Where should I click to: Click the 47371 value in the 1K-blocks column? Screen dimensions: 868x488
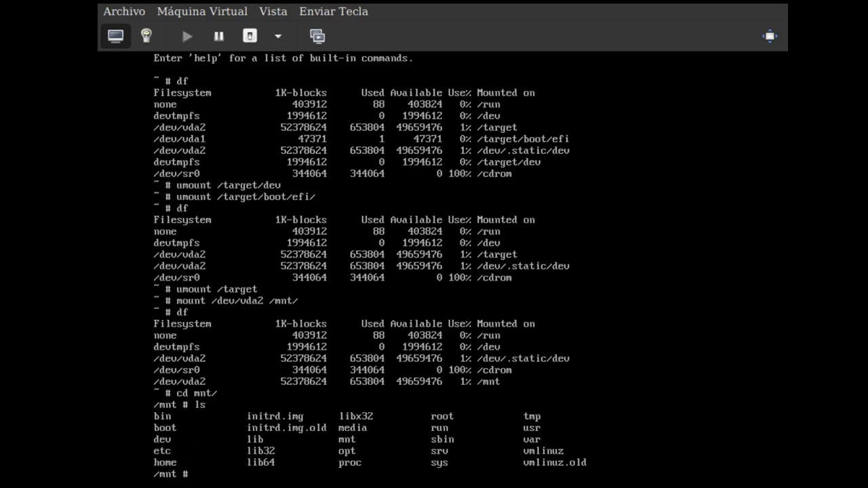coord(313,139)
